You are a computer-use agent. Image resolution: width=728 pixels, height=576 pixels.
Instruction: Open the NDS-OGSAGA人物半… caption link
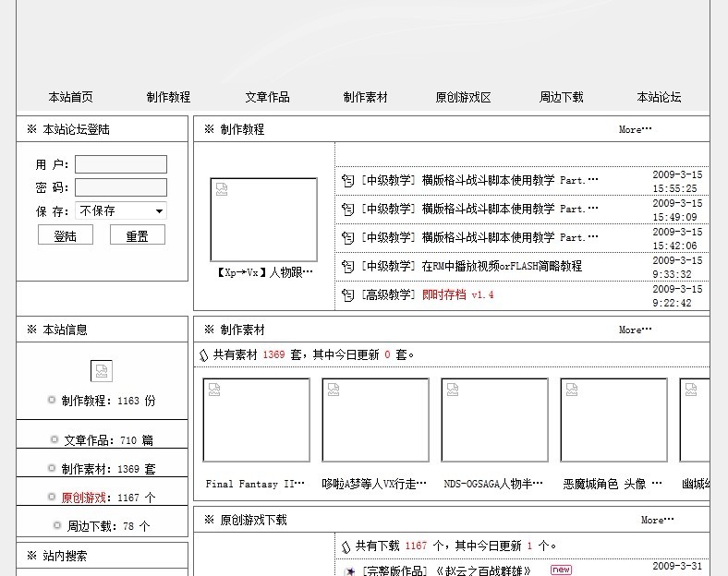[493, 485]
